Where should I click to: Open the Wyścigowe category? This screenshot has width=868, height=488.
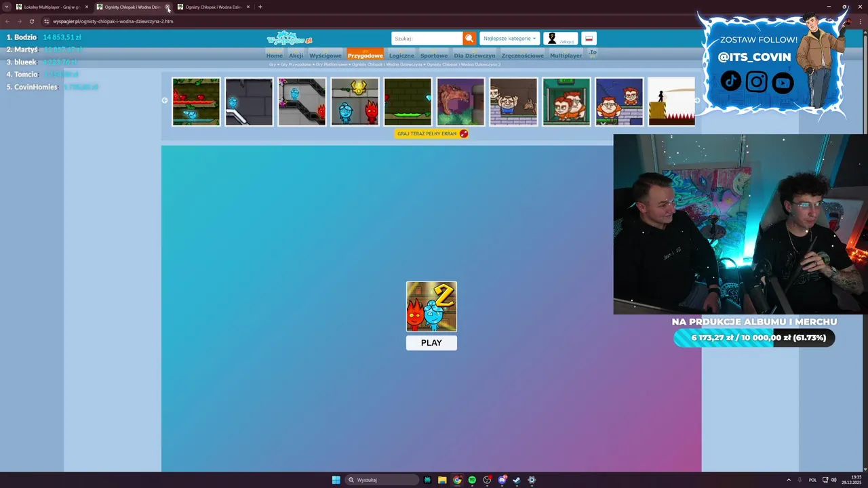(x=325, y=56)
